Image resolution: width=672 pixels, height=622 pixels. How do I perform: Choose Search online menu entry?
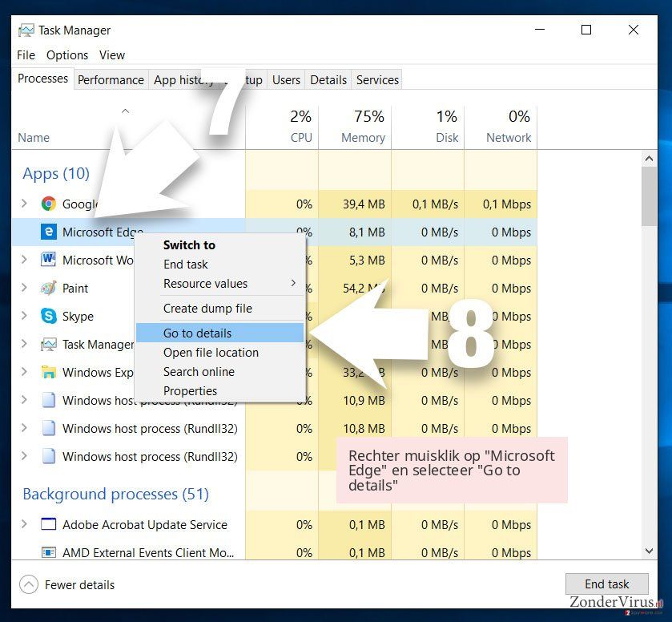[x=219, y=371]
